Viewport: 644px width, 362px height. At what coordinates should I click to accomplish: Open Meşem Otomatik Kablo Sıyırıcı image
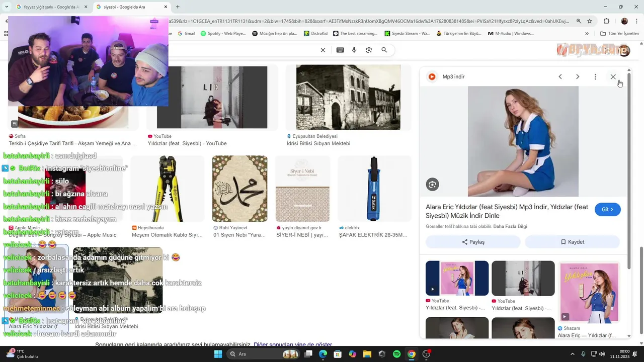pyautogui.click(x=168, y=189)
